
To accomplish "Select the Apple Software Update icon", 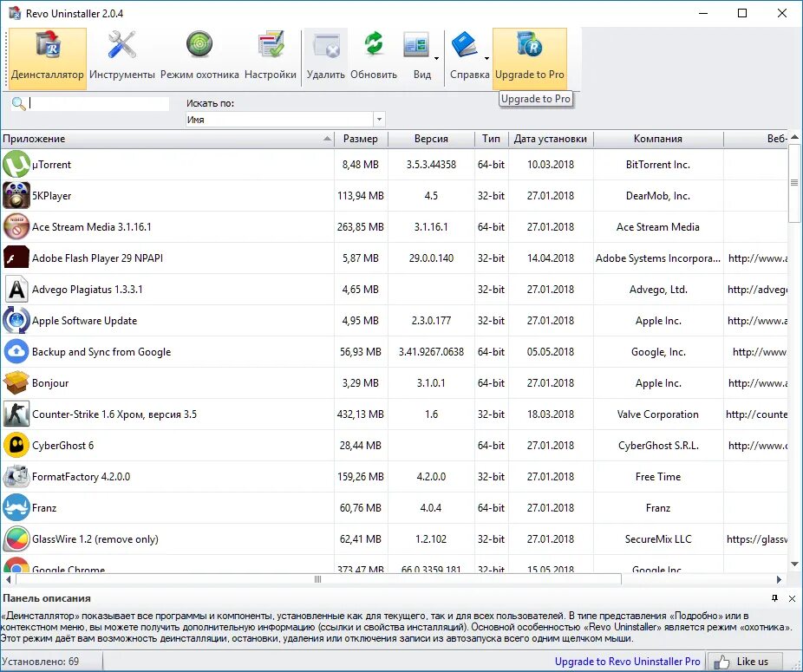I will tap(16, 321).
